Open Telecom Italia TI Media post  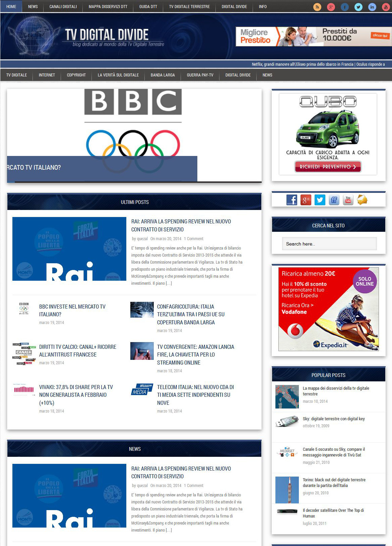(195, 395)
